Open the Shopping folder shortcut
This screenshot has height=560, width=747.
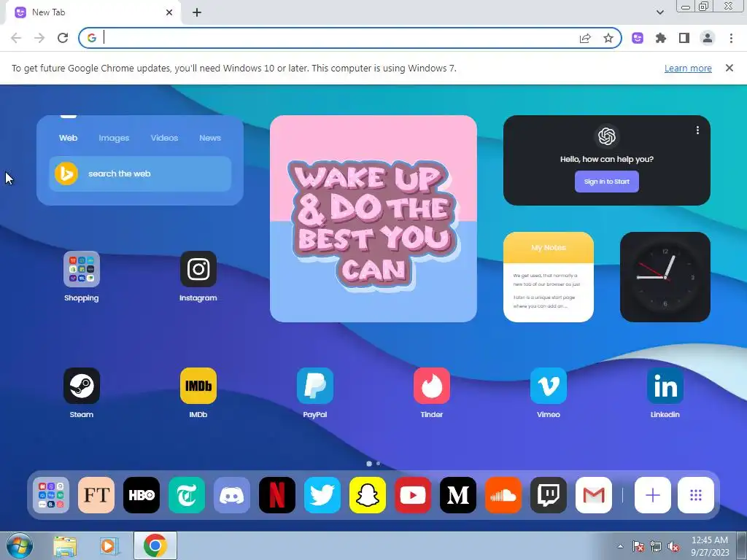click(82, 270)
